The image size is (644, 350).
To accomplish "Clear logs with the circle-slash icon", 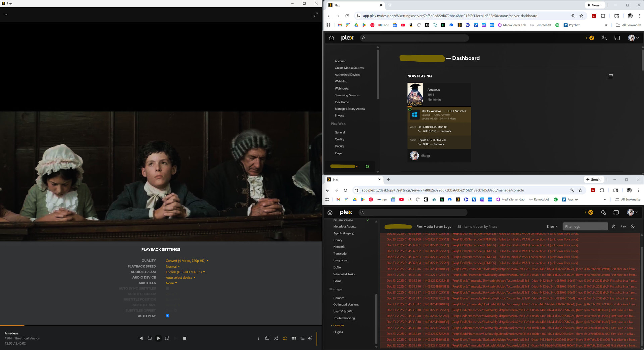I will point(633,227).
